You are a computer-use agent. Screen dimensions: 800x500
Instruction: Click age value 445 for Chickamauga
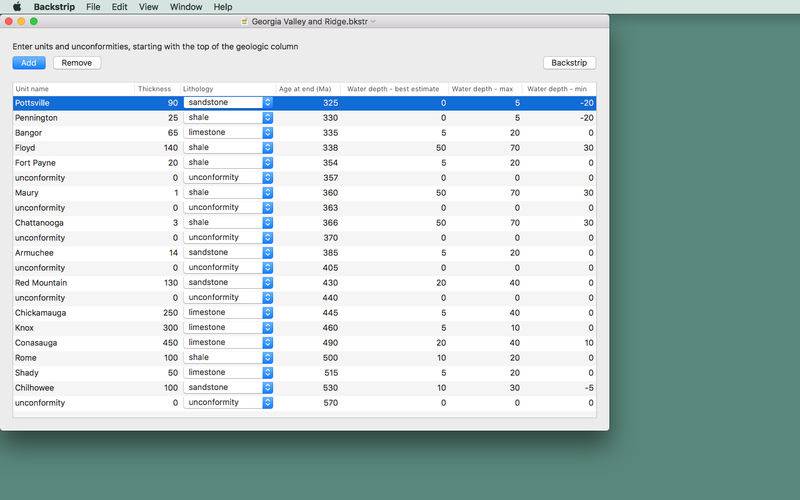tap(331, 313)
